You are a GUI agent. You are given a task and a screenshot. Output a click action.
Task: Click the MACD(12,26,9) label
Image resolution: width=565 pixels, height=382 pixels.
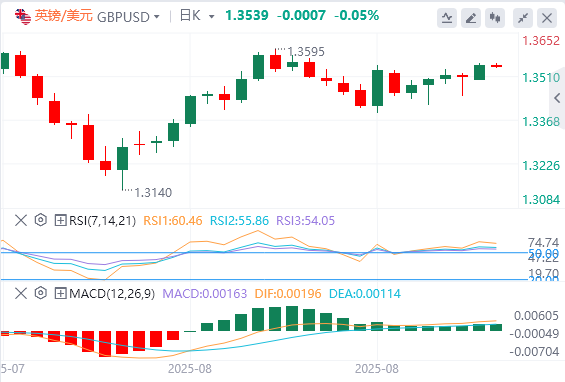112,294
